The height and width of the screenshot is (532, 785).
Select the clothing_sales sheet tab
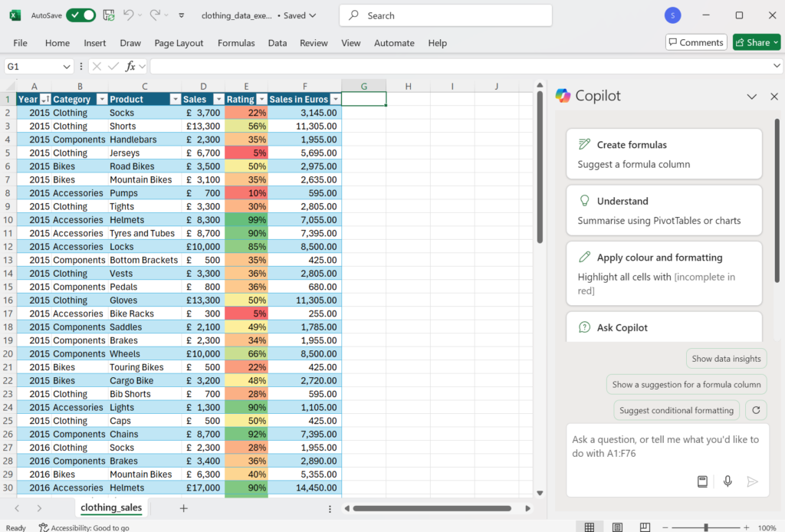[x=112, y=507]
